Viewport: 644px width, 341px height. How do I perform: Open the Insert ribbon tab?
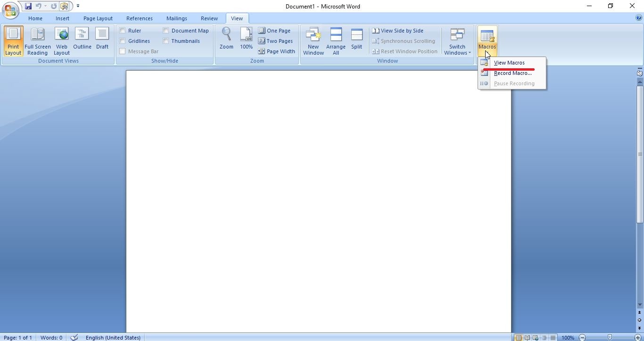pos(62,18)
